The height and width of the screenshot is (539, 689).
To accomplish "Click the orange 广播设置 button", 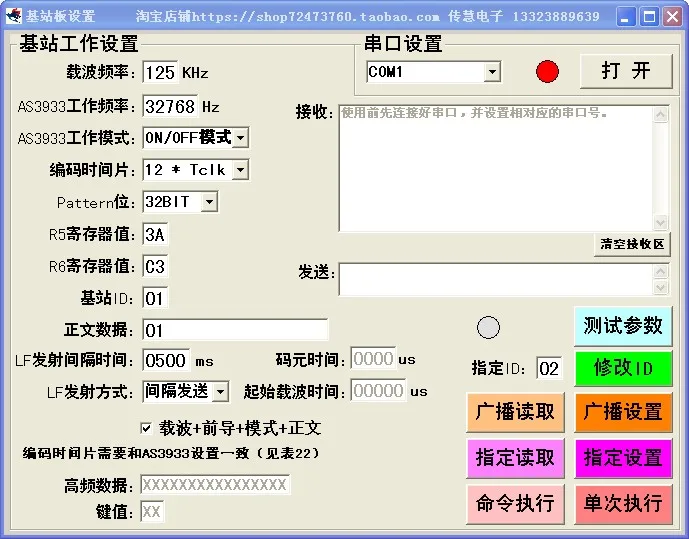I will 623,412.
